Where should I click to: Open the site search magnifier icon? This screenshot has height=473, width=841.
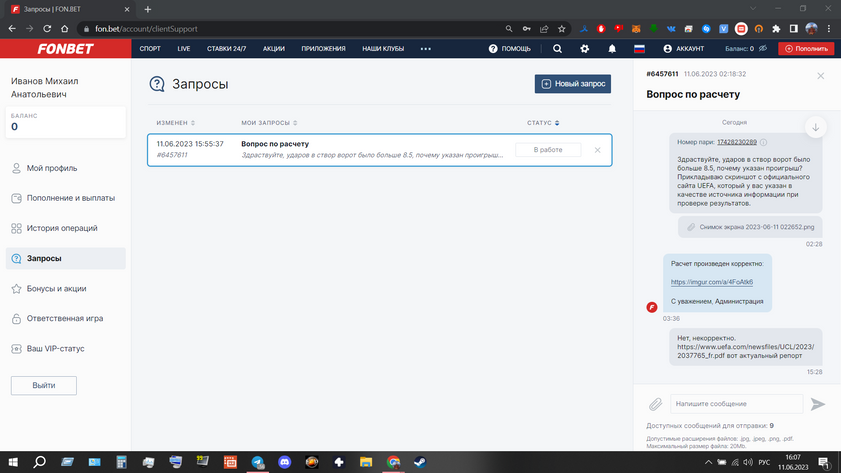tap(557, 49)
